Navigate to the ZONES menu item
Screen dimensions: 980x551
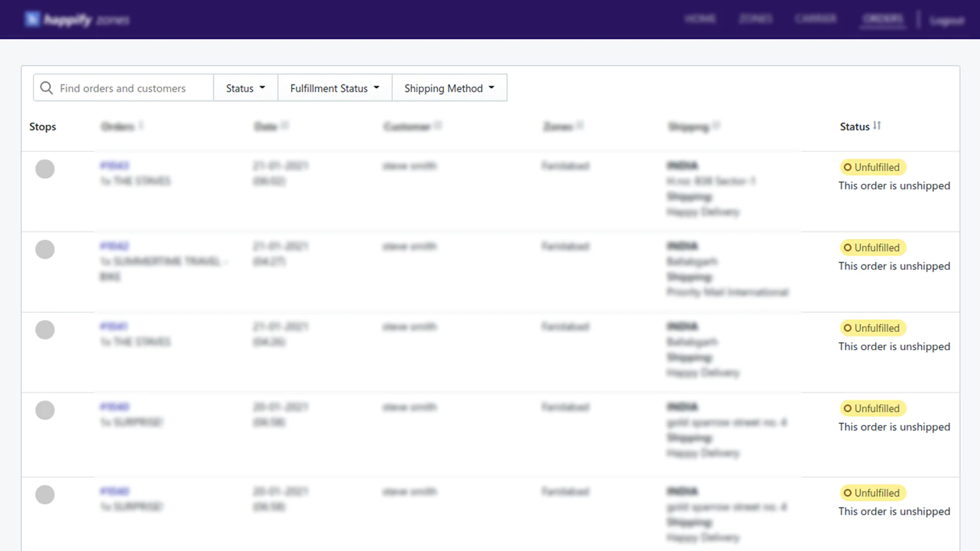point(756,19)
